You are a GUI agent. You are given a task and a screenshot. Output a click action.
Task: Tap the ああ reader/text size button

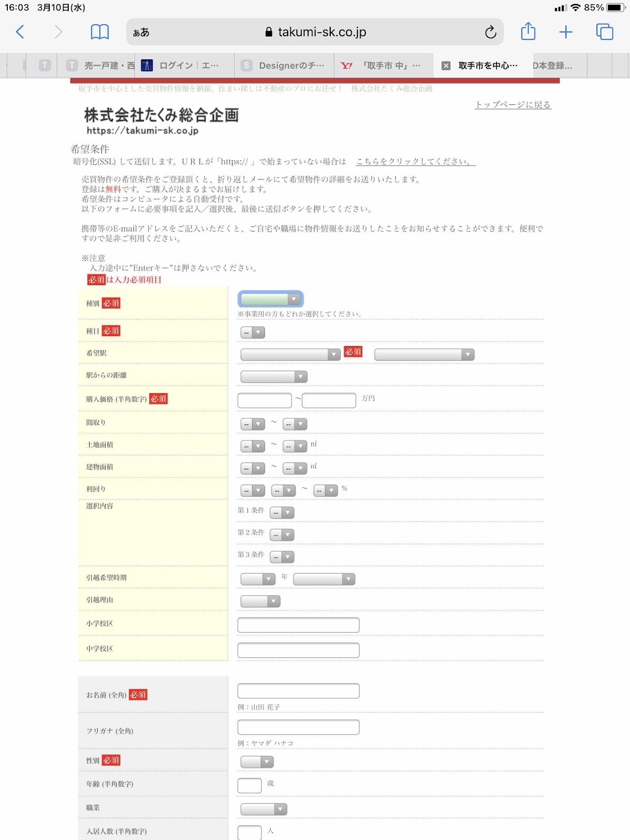(141, 33)
